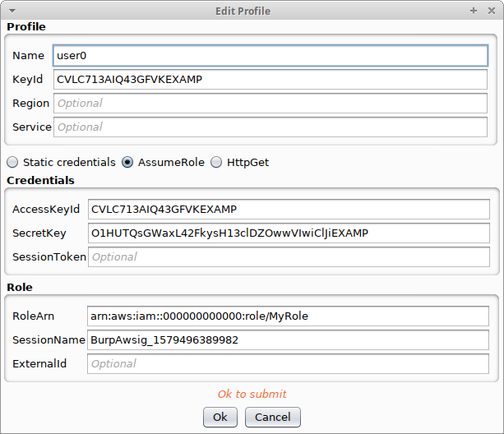Click the Profile section heading
Viewport: 504px width, 434px height.
(26, 26)
